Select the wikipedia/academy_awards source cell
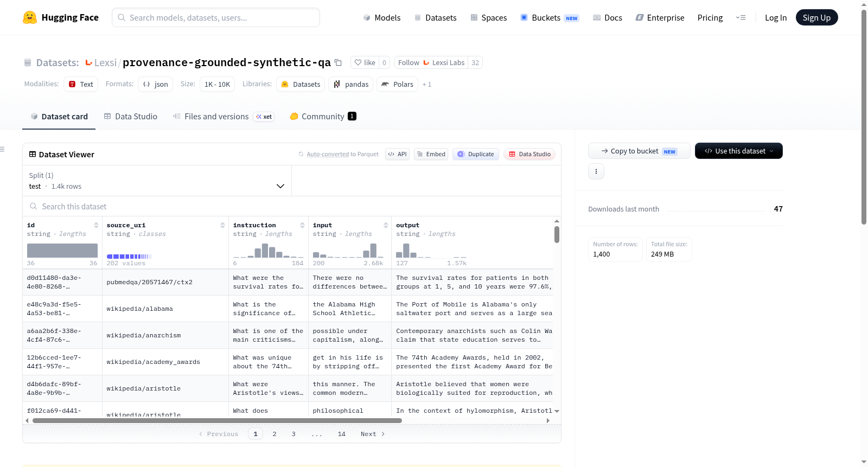Image resolution: width=868 pixels, height=467 pixels. [165, 362]
